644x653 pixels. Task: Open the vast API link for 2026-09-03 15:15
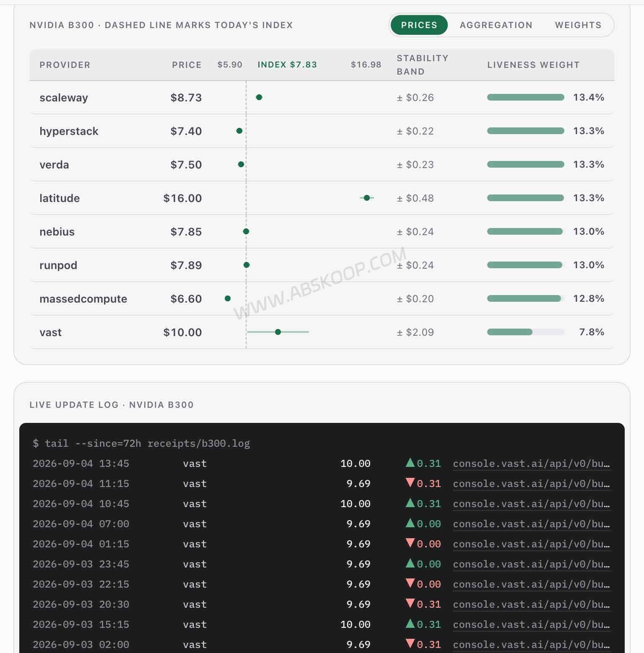pos(531,625)
